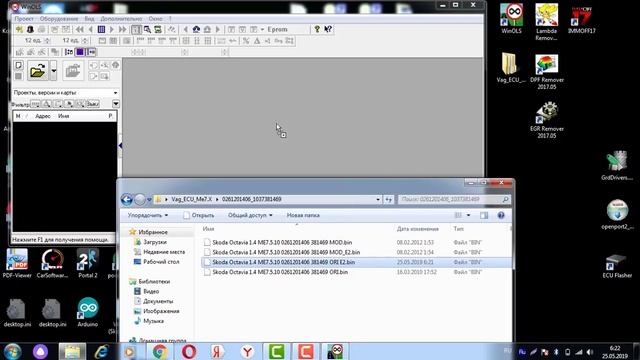
Task: Click the text view mode icon in toolbar
Action: pyautogui.click(x=136, y=29)
